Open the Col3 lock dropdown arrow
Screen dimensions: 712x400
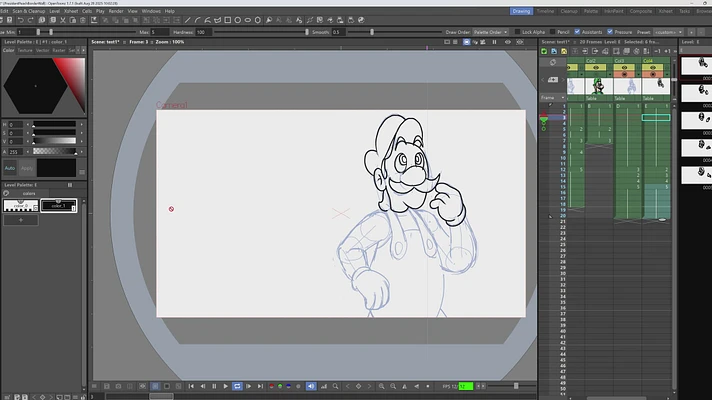(638, 74)
